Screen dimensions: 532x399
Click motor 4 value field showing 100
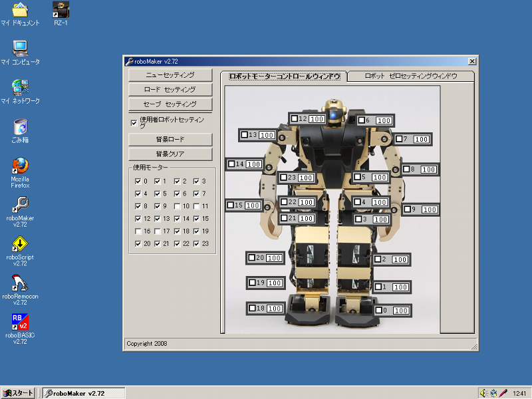(380, 202)
